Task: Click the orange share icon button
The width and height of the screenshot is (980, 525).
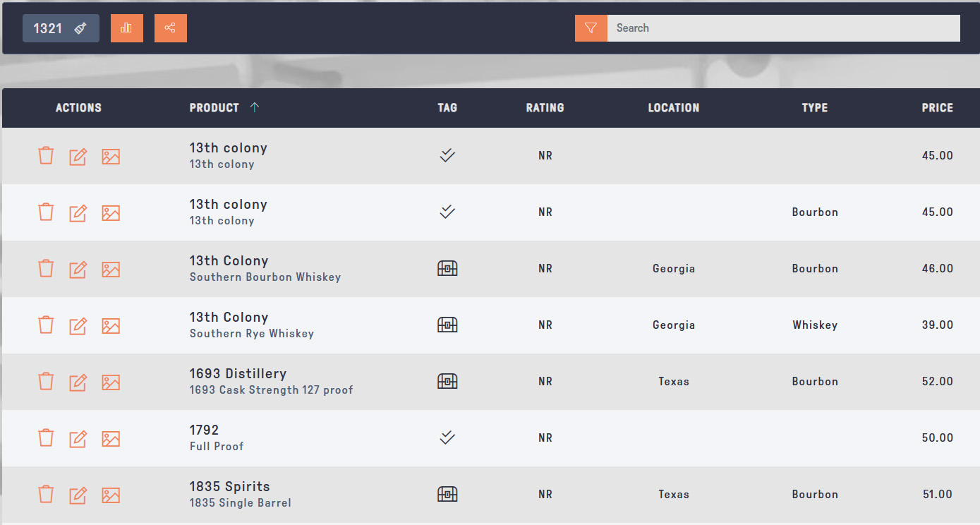Action: pos(170,28)
